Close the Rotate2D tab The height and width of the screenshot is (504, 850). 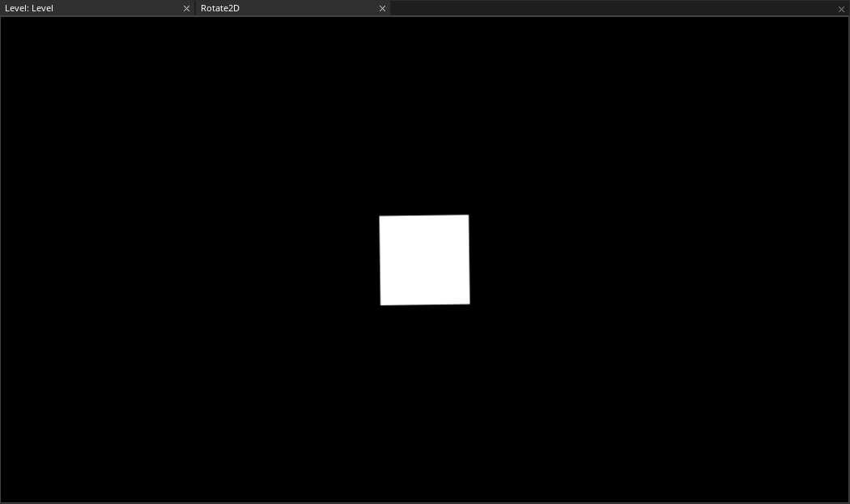[x=382, y=9]
